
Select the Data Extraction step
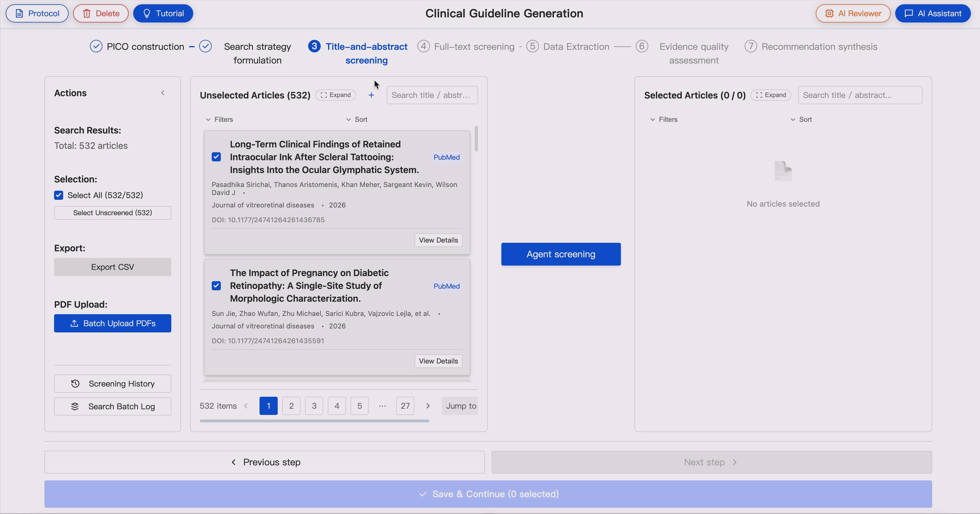568,46
